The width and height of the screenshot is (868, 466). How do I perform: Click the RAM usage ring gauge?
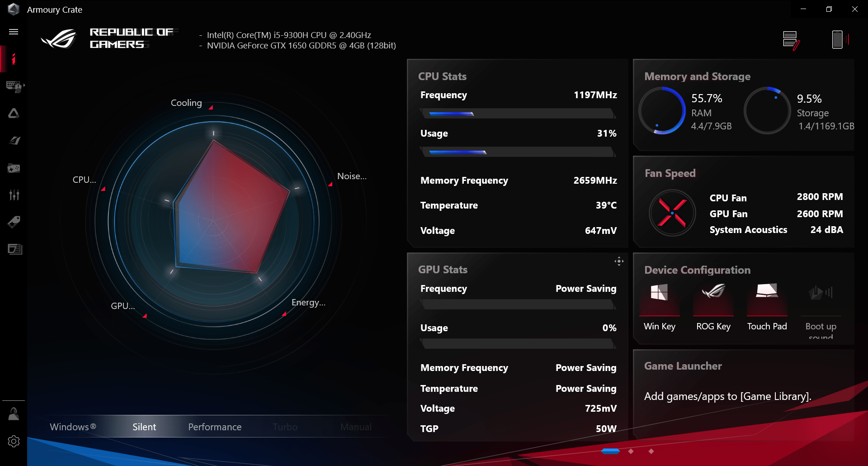pos(662,111)
